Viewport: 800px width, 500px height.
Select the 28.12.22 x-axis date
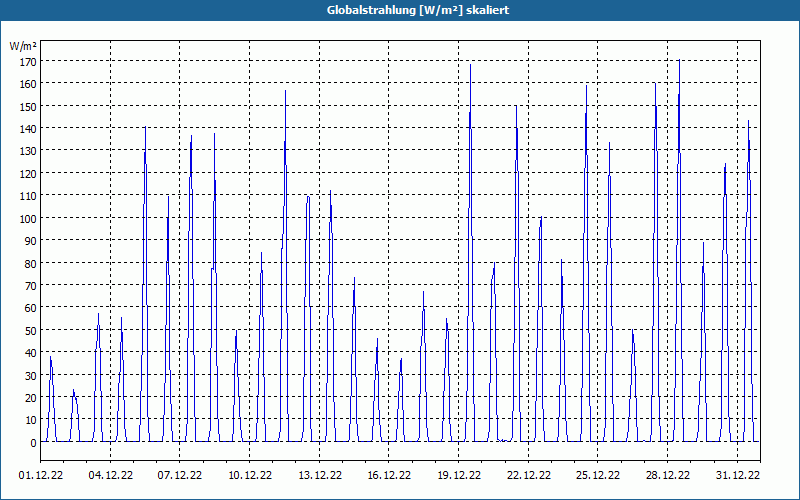point(667,475)
